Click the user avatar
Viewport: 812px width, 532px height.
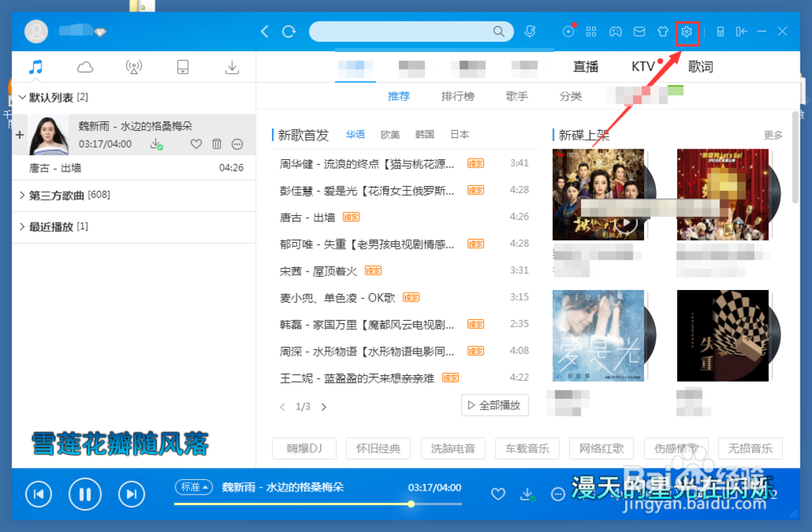(37, 32)
